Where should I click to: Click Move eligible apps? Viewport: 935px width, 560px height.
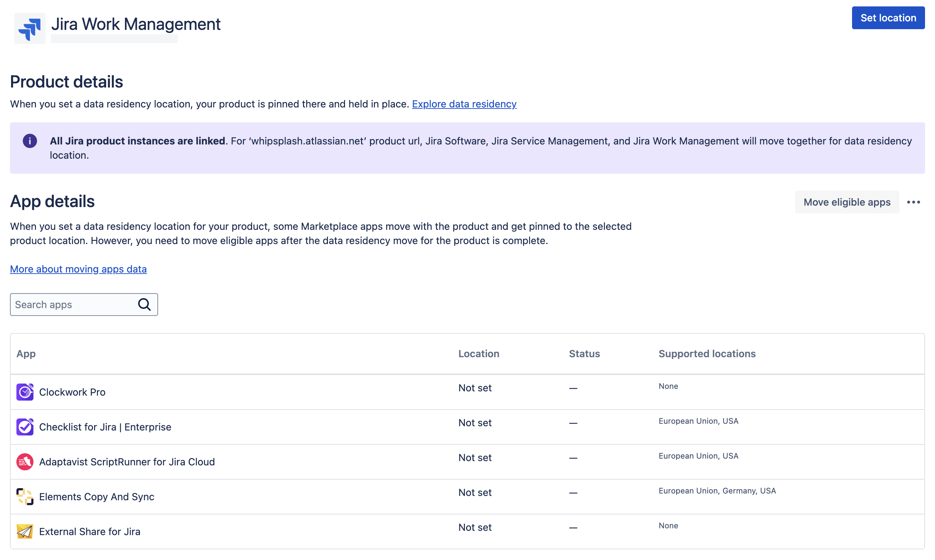[x=847, y=202]
